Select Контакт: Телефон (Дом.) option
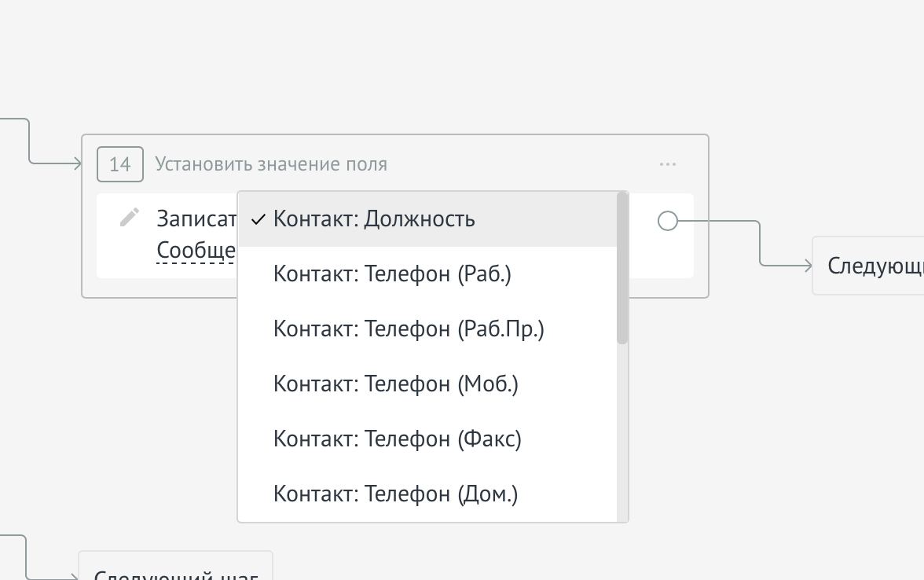This screenshot has width=924, height=580. tap(395, 494)
